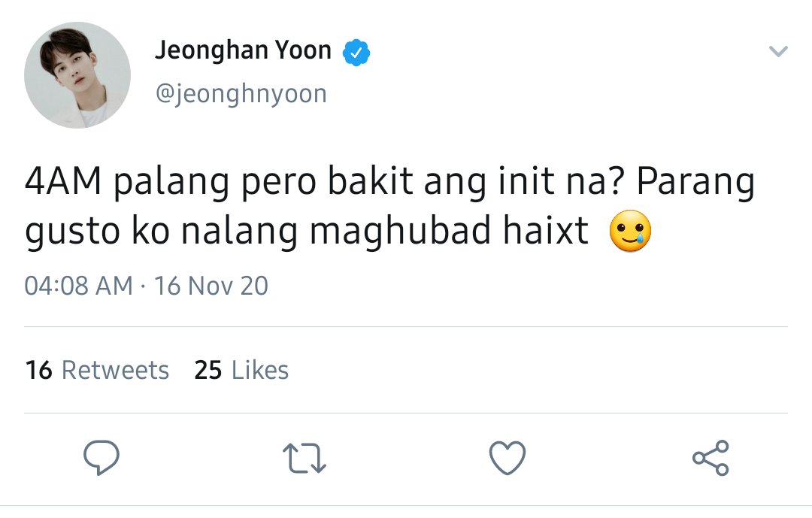
Task: Click the 16 Nov 20 date
Action: 211,286
